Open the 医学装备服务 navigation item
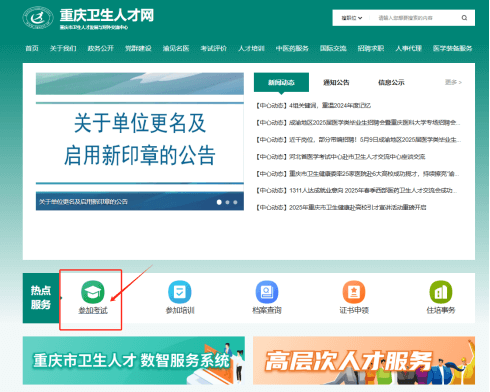Viewport: 490px width, 392px height. pos(453,48)
